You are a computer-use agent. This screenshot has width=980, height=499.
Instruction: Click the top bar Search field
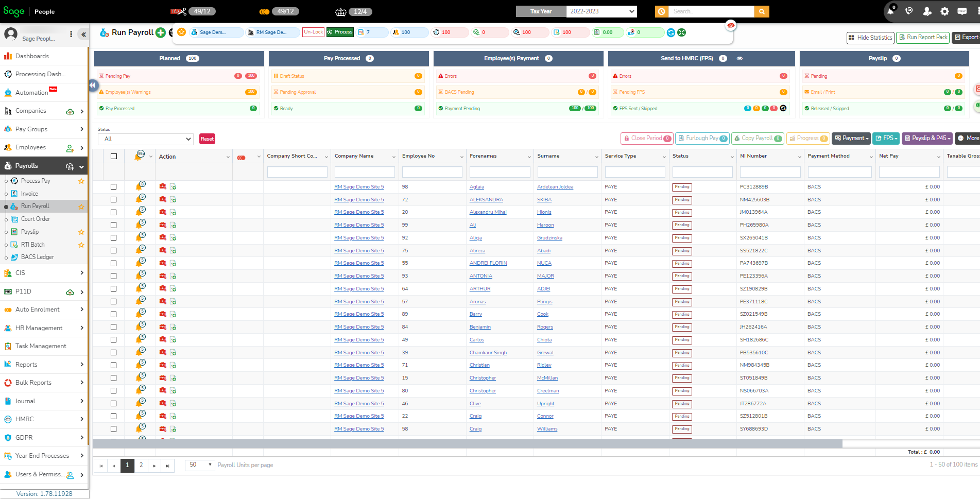711,11
